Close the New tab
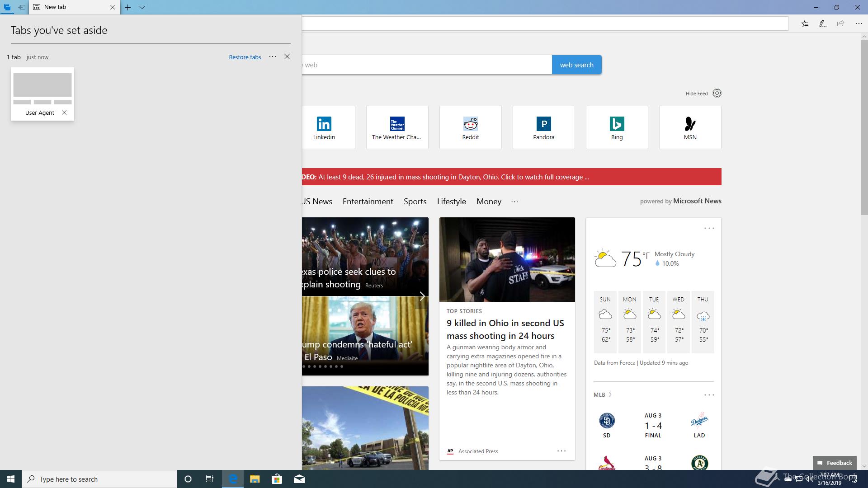Screen dimensions: 868x488 tap(113, 7)
